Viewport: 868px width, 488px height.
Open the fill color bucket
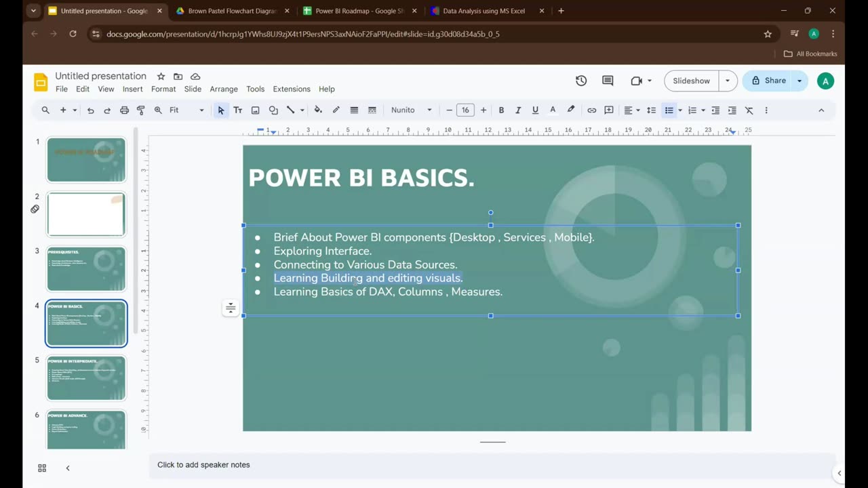318,110
